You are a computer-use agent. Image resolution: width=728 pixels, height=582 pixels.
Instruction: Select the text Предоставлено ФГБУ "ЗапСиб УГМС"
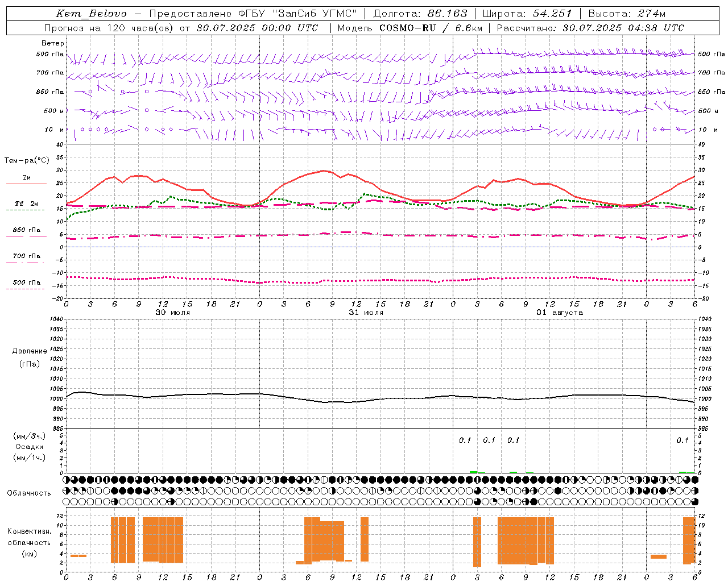254,14
